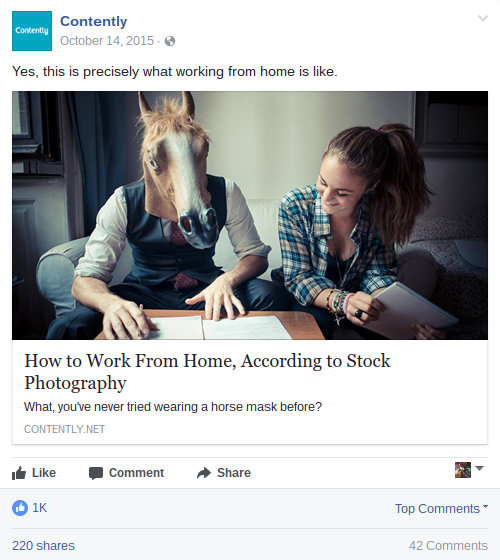The height and width of the screenshot is (560, 500).
Task: Click the horse mask article description
Action: 173,407
